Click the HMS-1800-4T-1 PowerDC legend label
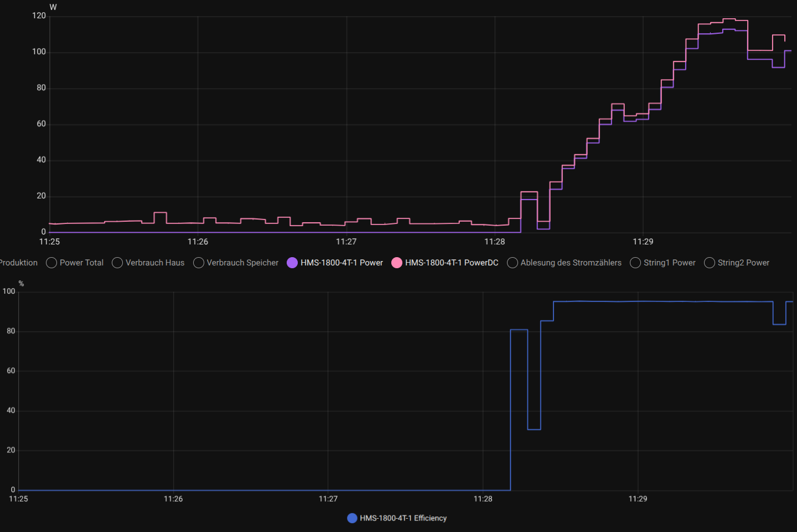The image size is (797, 532). 452,263
